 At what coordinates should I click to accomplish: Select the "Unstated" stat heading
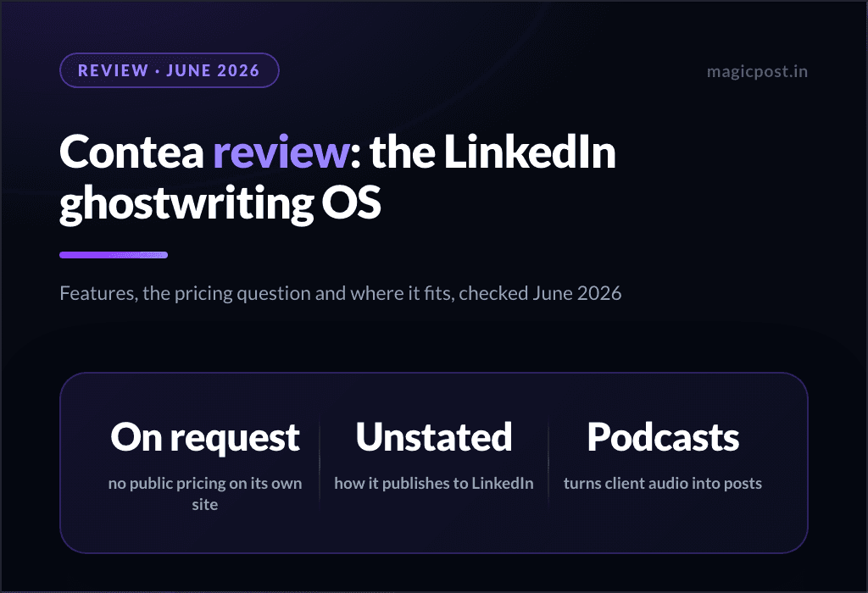[x=433, y=437]
